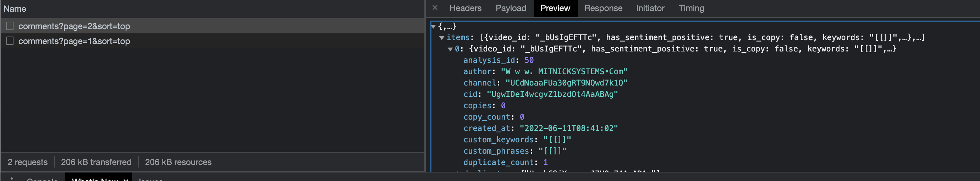Click the copies: 0 line
The width and height of the screenshot is (980, 181).
point(484,105)
